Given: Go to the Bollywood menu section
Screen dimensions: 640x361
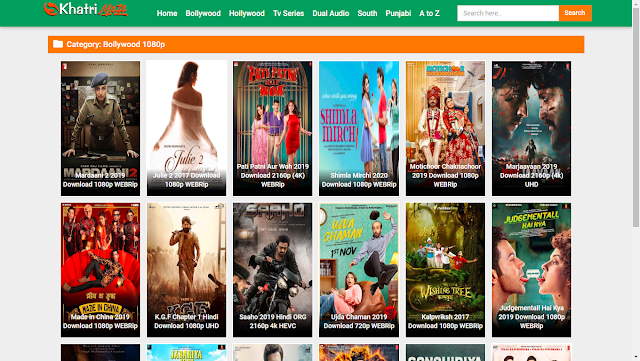Looking at the screenshot, I should click(x=203, y=13).
